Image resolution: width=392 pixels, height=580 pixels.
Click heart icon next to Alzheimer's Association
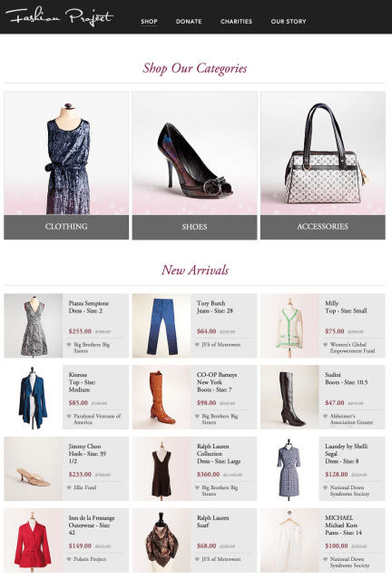[x=326, y=416]
